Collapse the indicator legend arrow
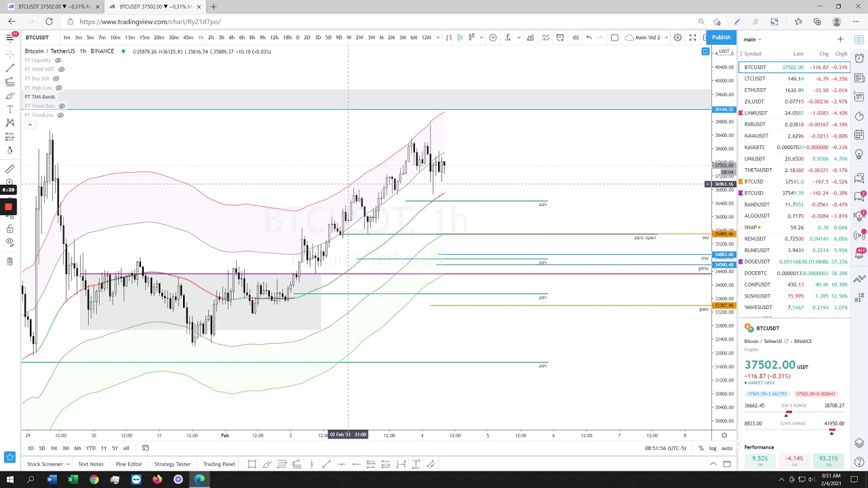868x488 pixels. pyautogui.click(x=30, y=125)
